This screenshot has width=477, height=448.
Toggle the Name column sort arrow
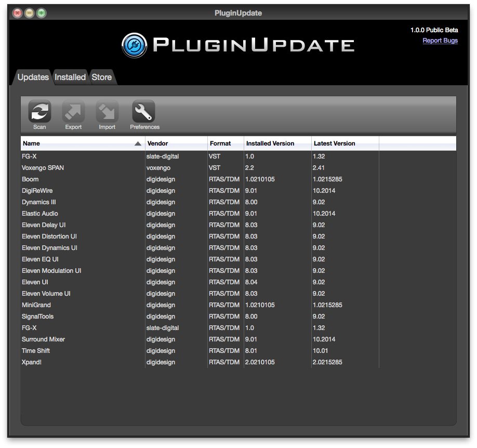(138, 143)
